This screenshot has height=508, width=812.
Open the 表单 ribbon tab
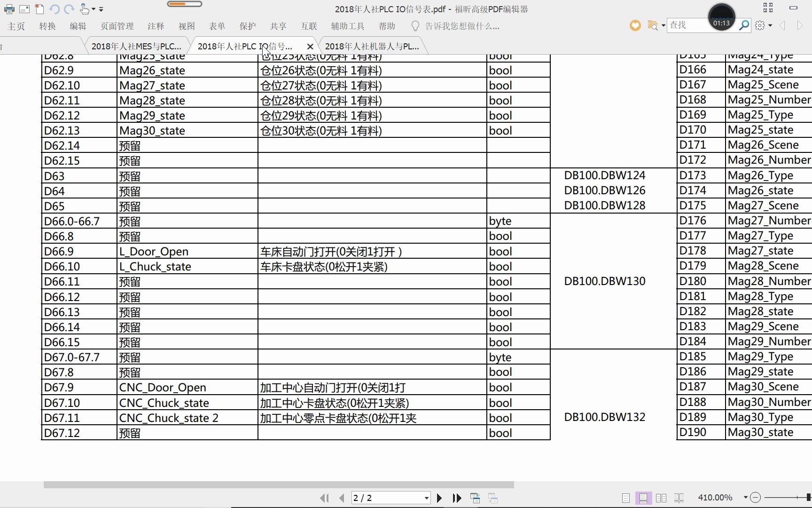pos(217,26)
